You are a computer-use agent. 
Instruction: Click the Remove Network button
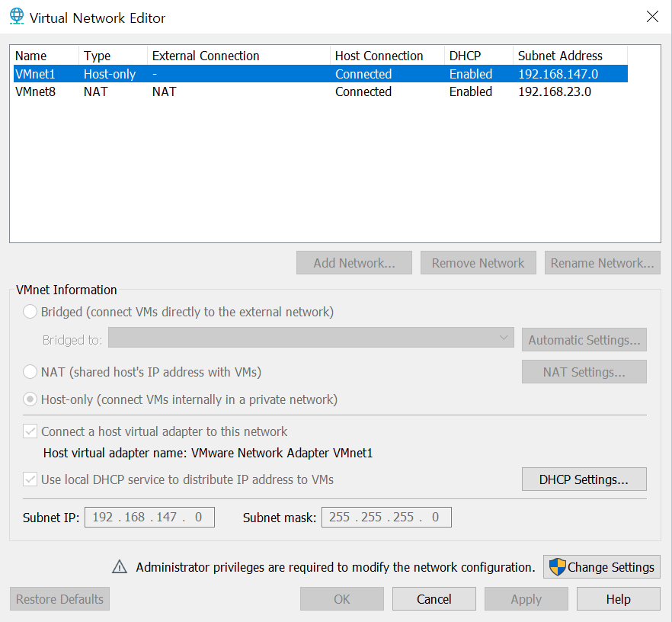coord(478,263)
